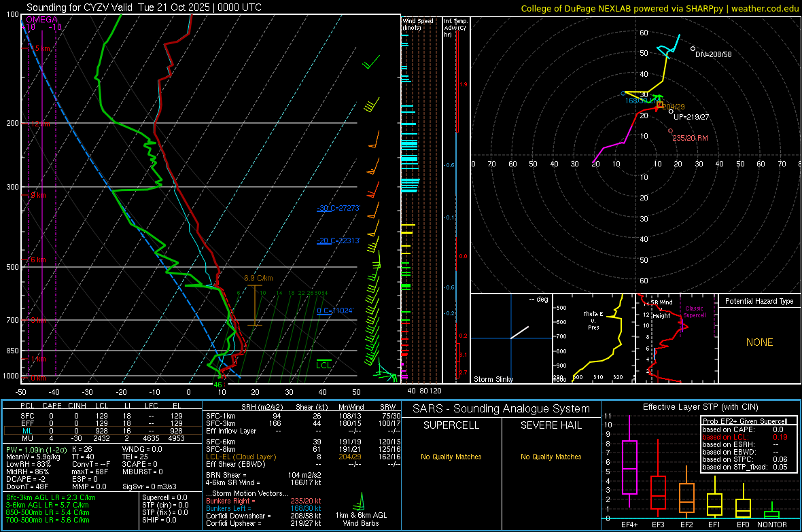802x532 pixels.
Task: Click the SR Wind v. Height label
Action: point(661,309)
